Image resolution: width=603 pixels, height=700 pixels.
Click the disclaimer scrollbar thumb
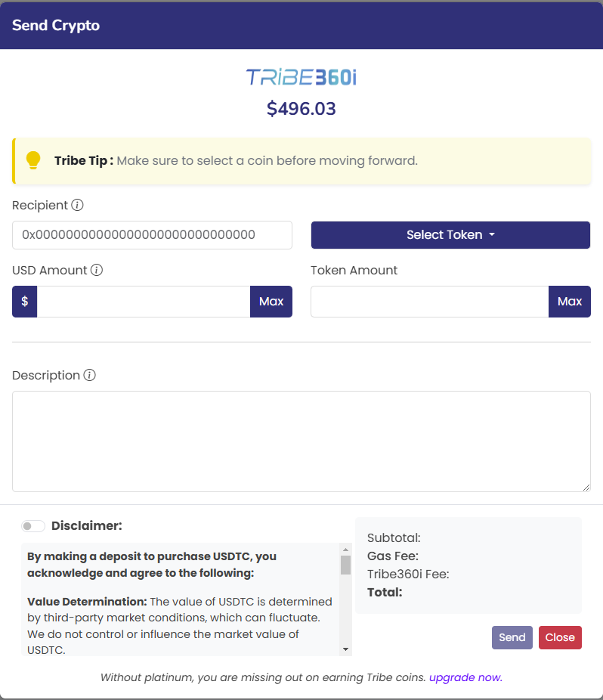point(345,565)
